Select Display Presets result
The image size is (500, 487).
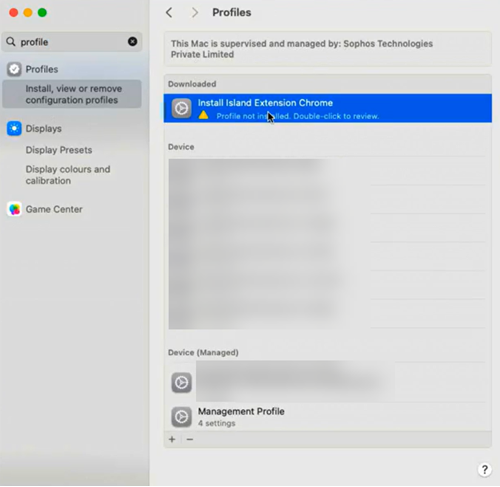[x=59, y=150]
